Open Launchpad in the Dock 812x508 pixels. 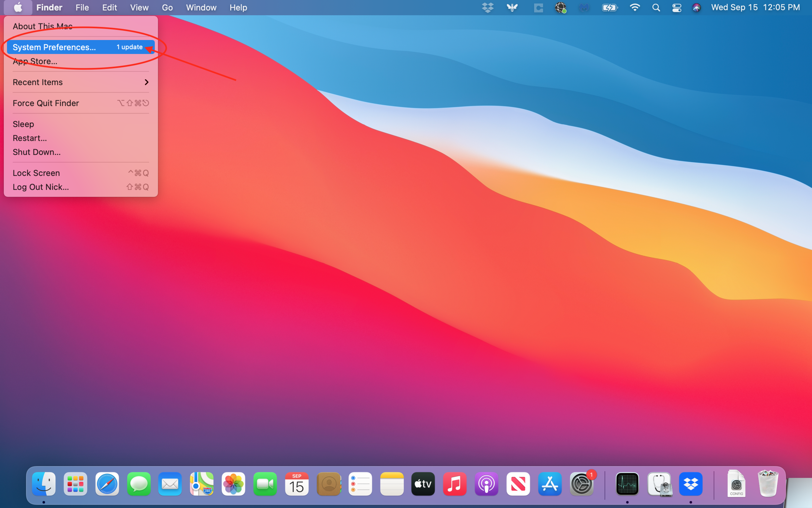click(75, 484)
